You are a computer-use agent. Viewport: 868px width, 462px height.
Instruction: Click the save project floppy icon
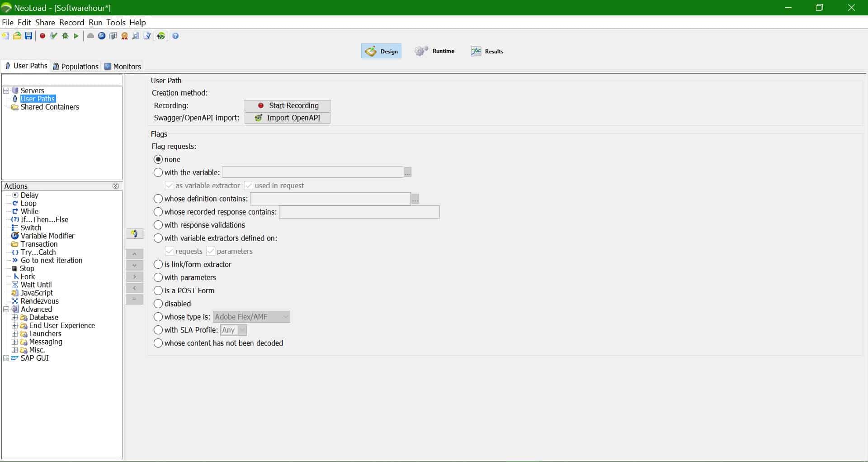pyautogui.click(x=28, y=36)
